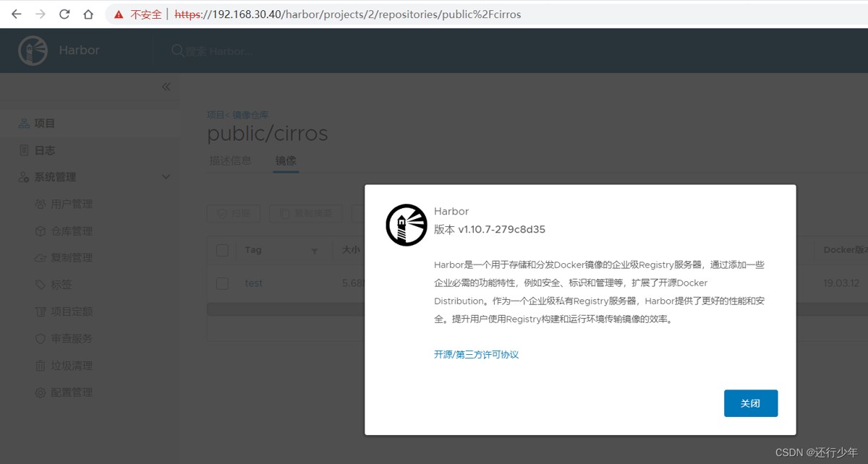
Task: Switch to the 镜像 tab
Action: (286, 160)
